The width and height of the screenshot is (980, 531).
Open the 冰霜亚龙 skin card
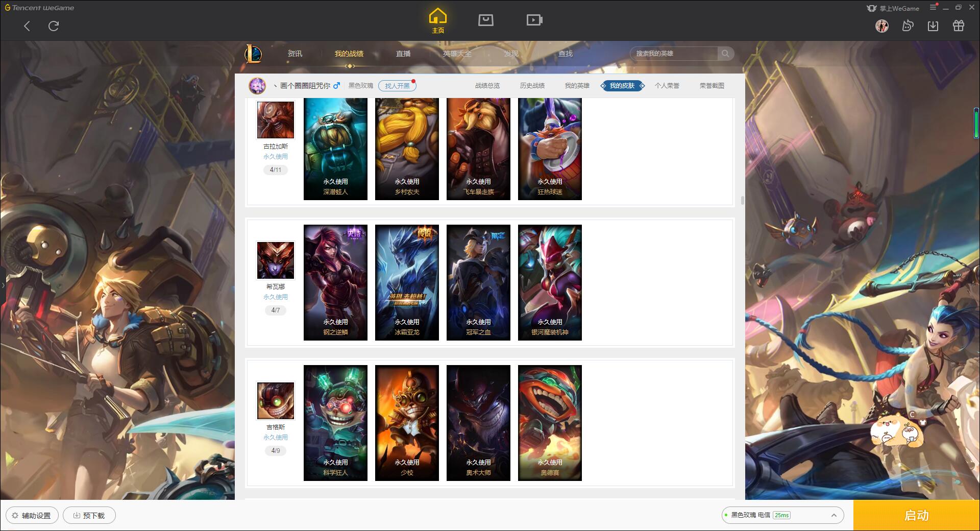(x=407, y=282)
